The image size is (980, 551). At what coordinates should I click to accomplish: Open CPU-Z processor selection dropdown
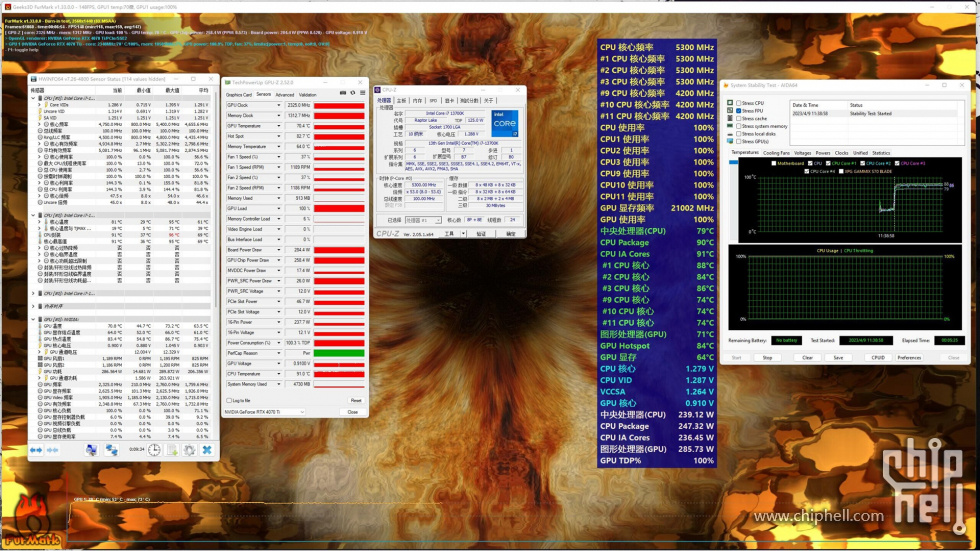tap(423, 221)
